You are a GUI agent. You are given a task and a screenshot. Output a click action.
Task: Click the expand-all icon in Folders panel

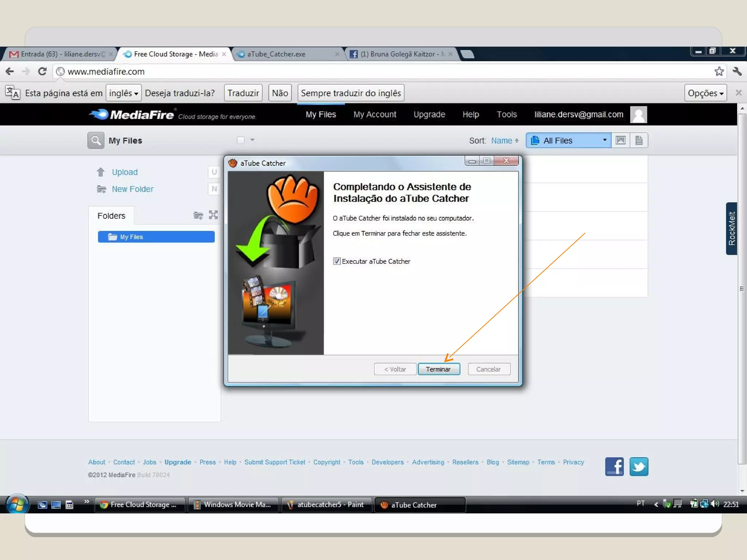[x=213, y=215]
